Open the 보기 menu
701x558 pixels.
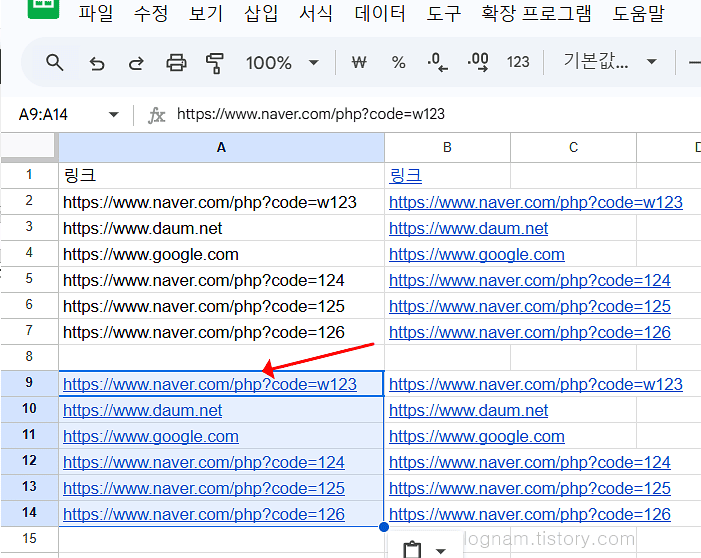[206, 13]
